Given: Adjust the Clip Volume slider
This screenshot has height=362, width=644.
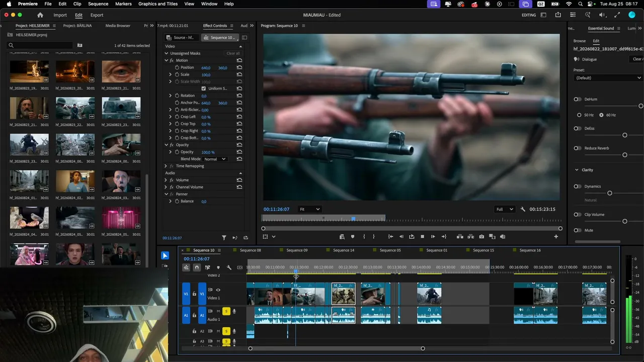Looking at the screenshot, I should 625,221.
